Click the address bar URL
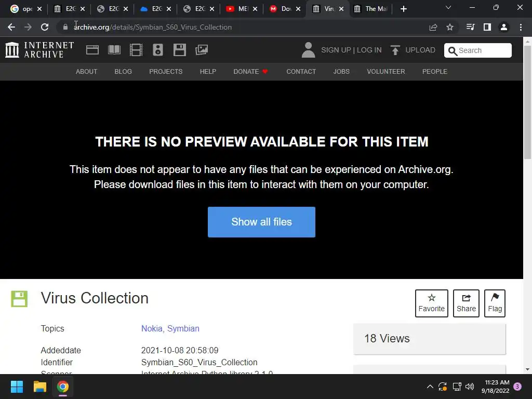Viewport: 532px width, 399px height. coord(153,27)
